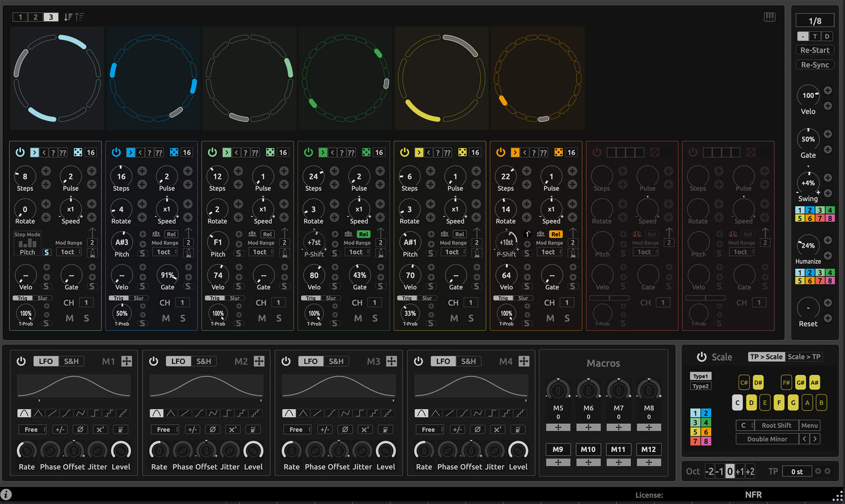Click the cross assign button under M9 macro
This screenshot has width=845, height=504.
[x=558, y=462]
